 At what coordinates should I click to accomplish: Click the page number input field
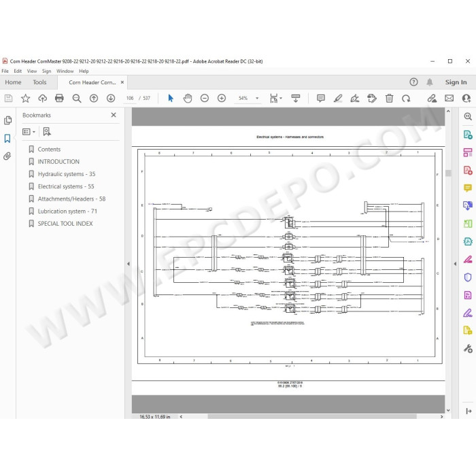pyautogui.click(x=130, y=98)
